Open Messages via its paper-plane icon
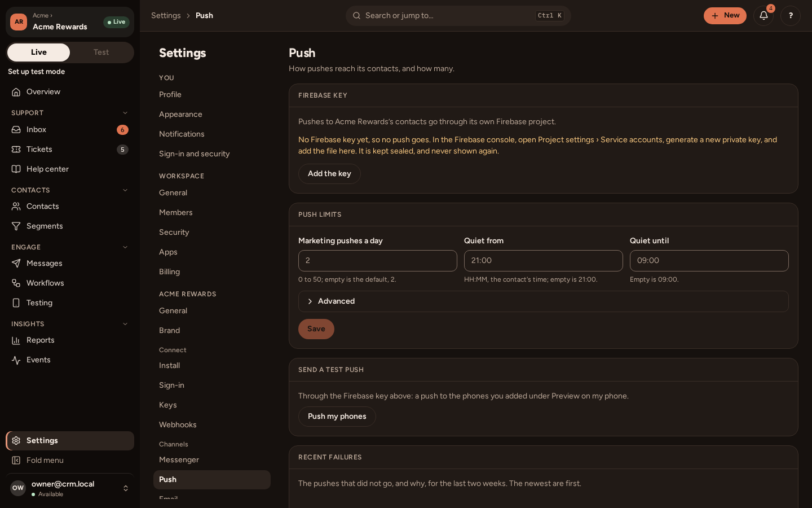Screen dimensions: 812x508 point(16,264)
